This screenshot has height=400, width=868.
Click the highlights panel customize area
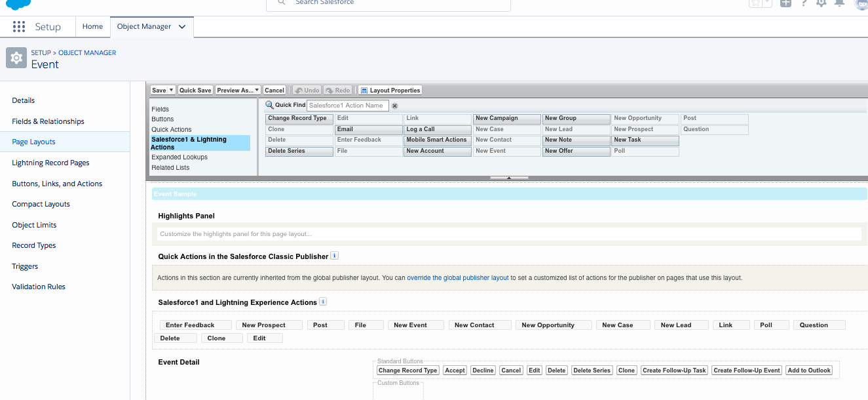coord(510,234)
